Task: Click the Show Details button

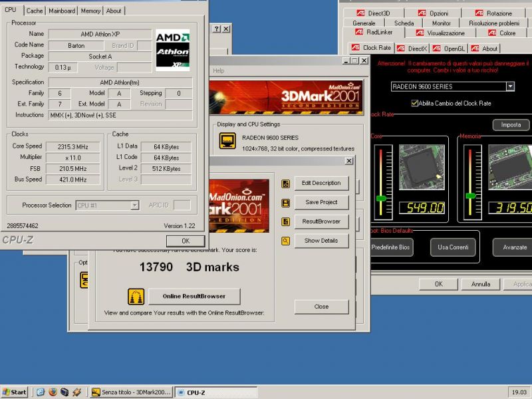Action: [x=321, y=241]
